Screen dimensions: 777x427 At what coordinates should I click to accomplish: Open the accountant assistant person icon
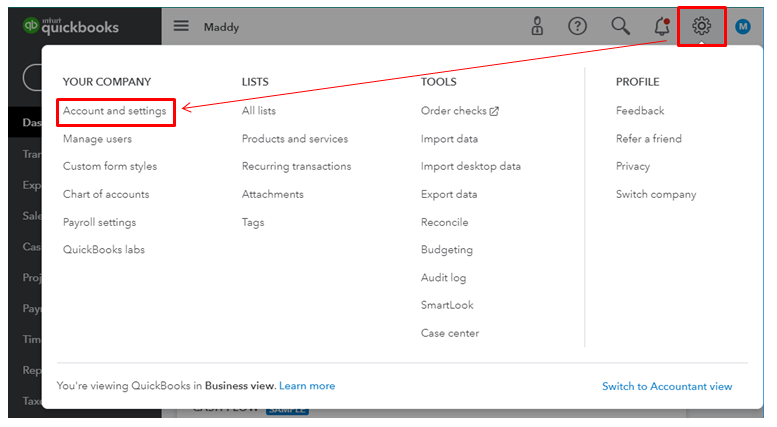[x=537, y=26]
